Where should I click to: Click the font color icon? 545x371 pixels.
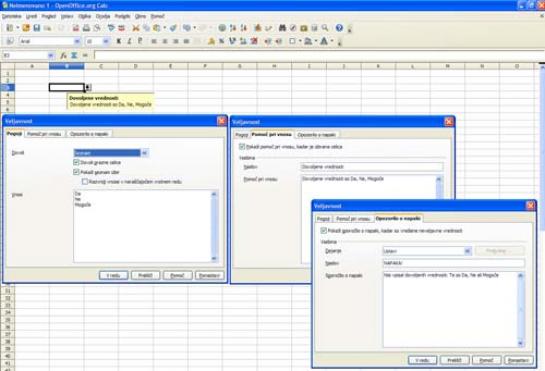coord(324,41)
